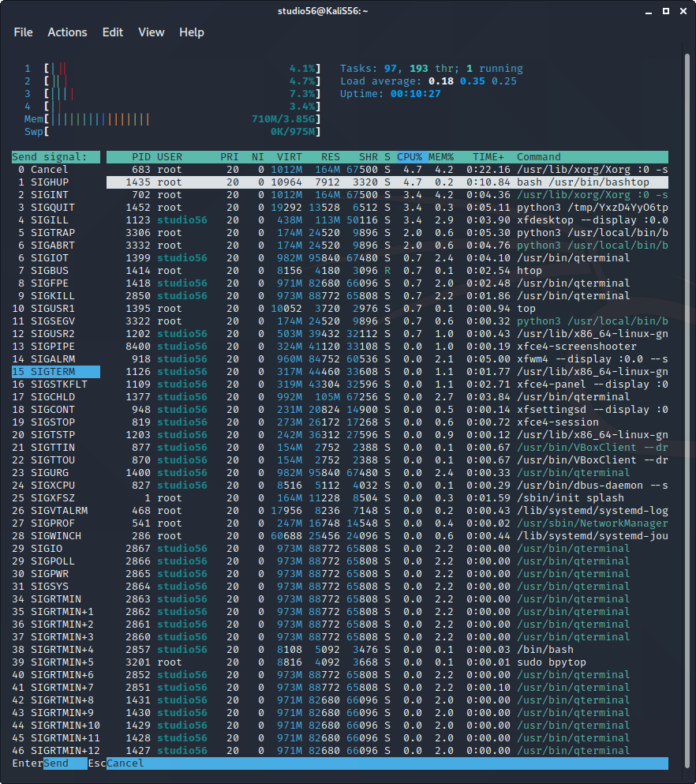Open the File menu
This screenshot has height=784, width=696.
[23, 32]
